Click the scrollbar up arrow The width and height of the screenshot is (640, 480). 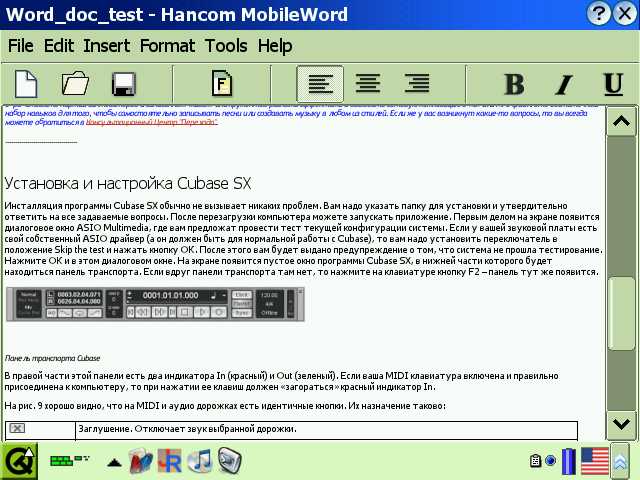tap(621, 121)
